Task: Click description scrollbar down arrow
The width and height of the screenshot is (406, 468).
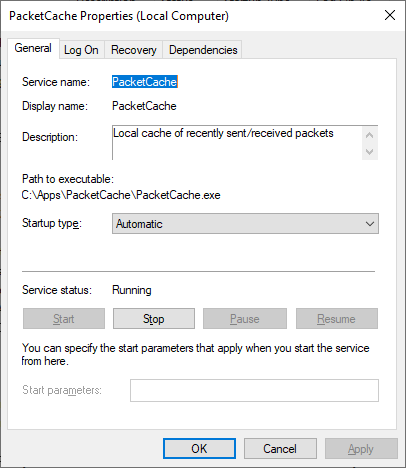Action: 369,152
